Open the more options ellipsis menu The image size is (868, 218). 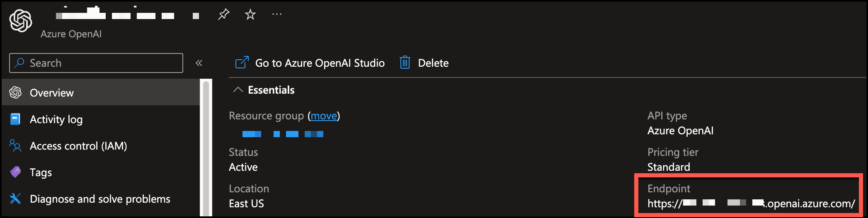276,15
